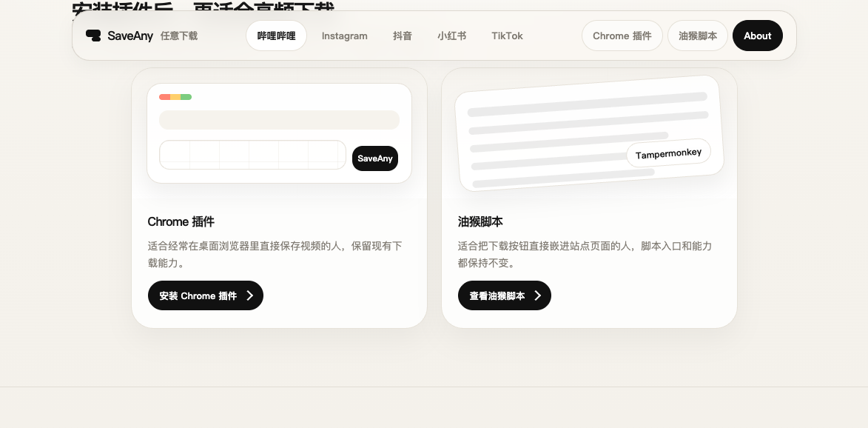Click the yellow traffic-light dot
868x428 pixels.
tap(175, 96)
